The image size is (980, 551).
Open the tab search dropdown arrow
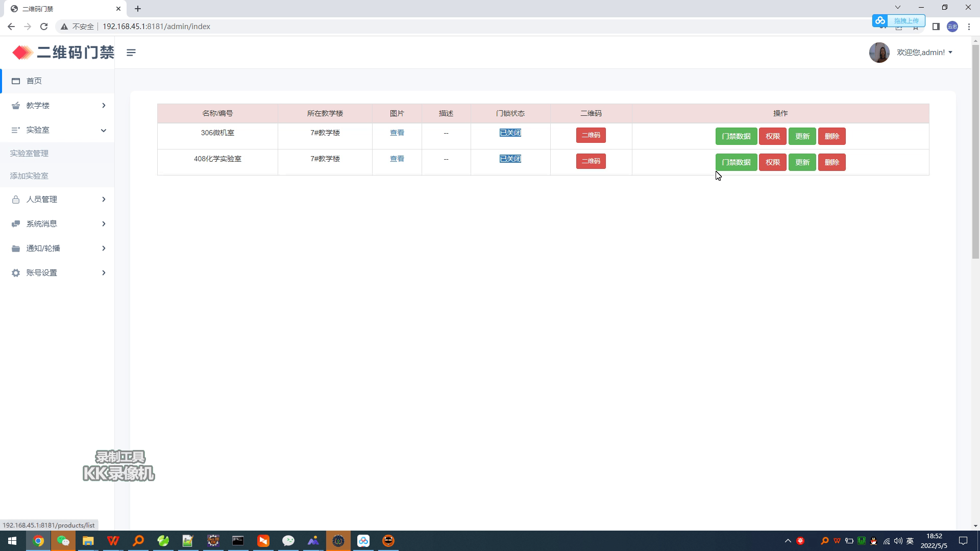click(x=898, y=7)
